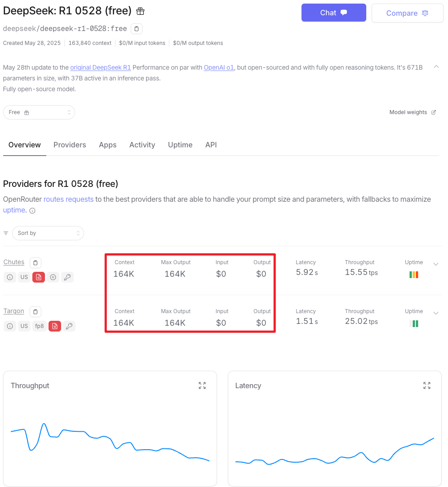Open the Targon provider link
This screenshot has height=487, width=448.
[x=13, y=311]
